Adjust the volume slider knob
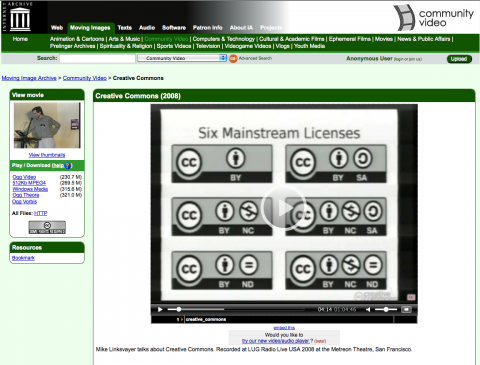 pos(386,310)
